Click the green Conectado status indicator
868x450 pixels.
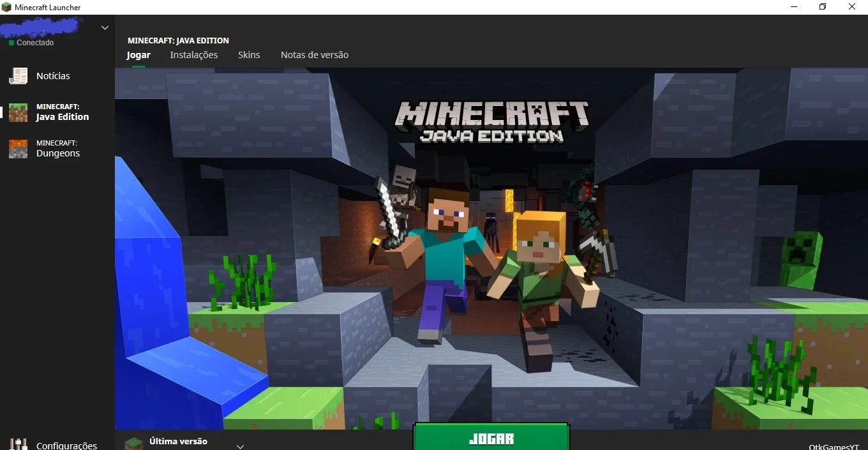(11, 43)
